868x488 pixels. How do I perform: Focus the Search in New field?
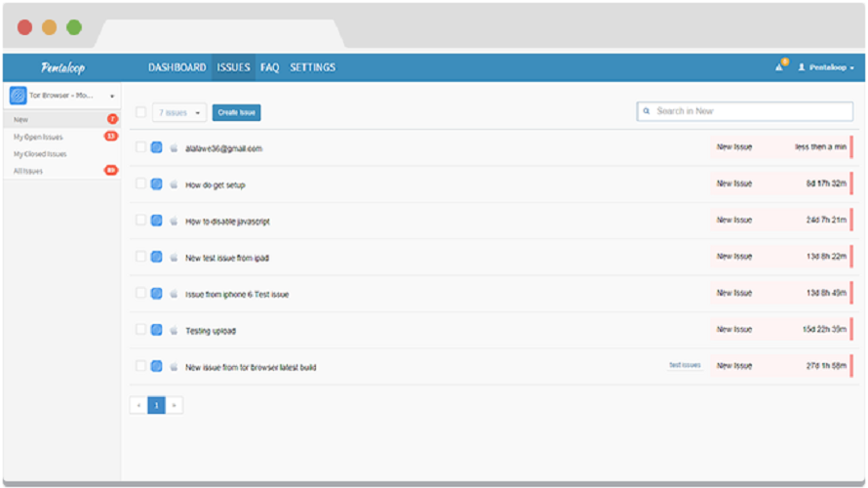coord(744,111)
